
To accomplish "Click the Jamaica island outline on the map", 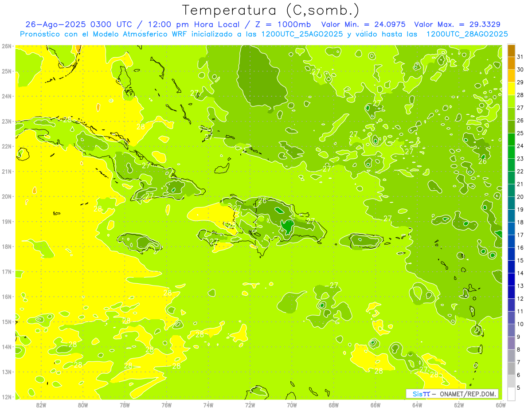I will click(x=140, y=243).
